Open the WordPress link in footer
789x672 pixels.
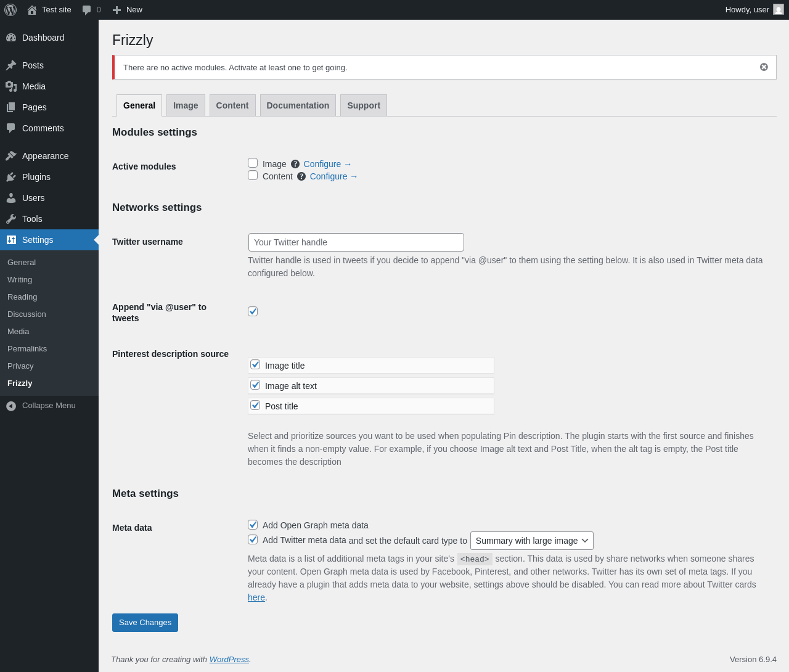[229, 660]
